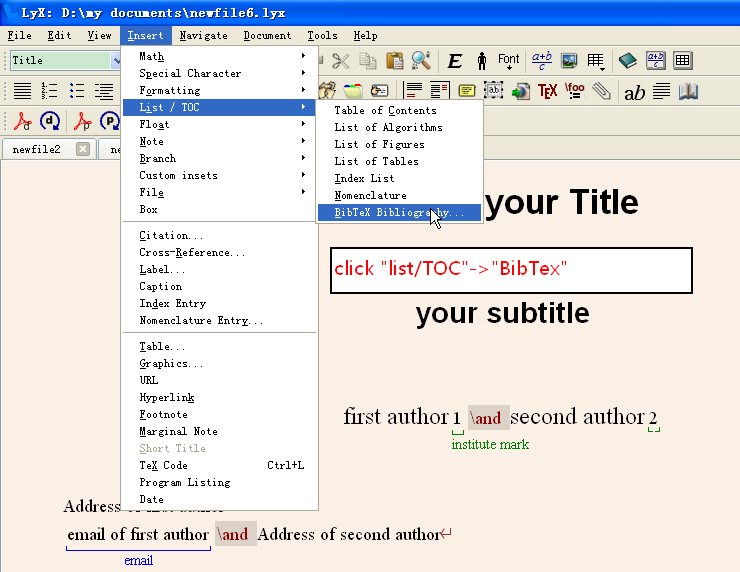This screenshot has height=572, width=740.
Task: Insert footnote with the red-lined page icon
Action: [x=413, y=90]
